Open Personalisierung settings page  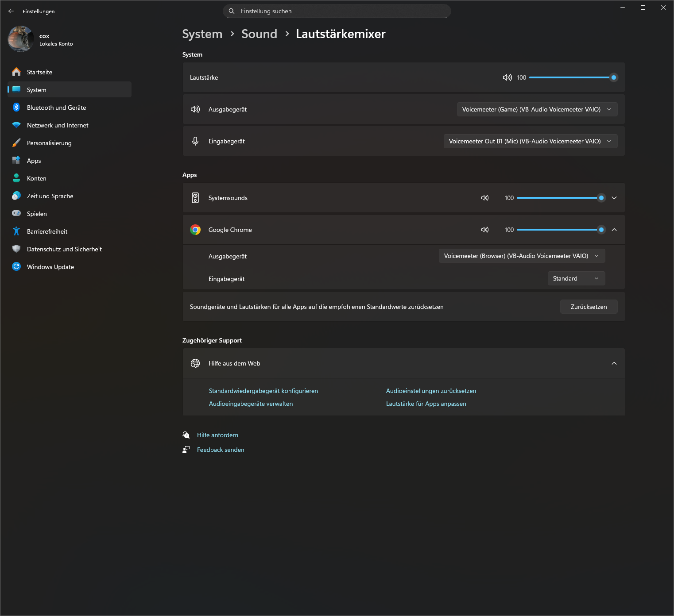(49, 143)
